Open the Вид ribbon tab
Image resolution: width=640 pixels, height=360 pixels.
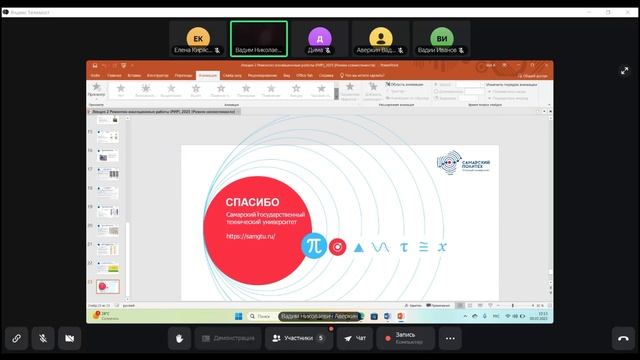[287, 76]
